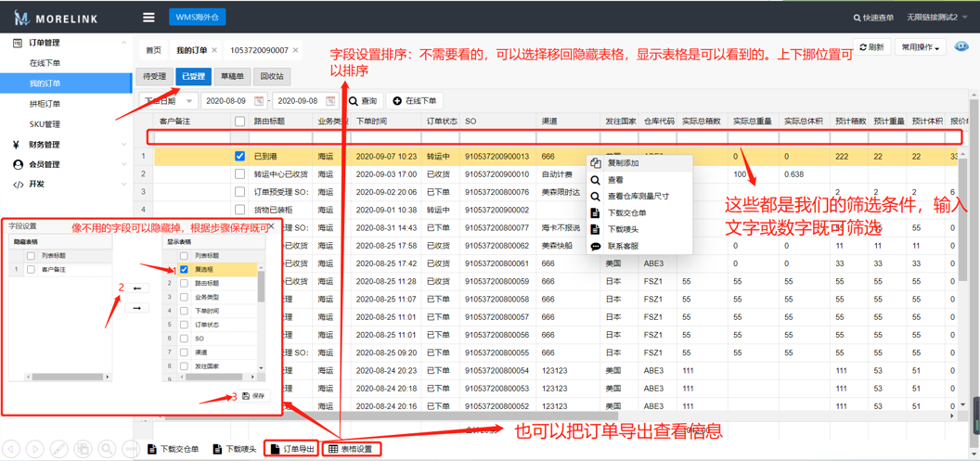The image size is (980, 461).
Task: Choose 下载交仓单 from the context menu
Action: pos(638,213)
